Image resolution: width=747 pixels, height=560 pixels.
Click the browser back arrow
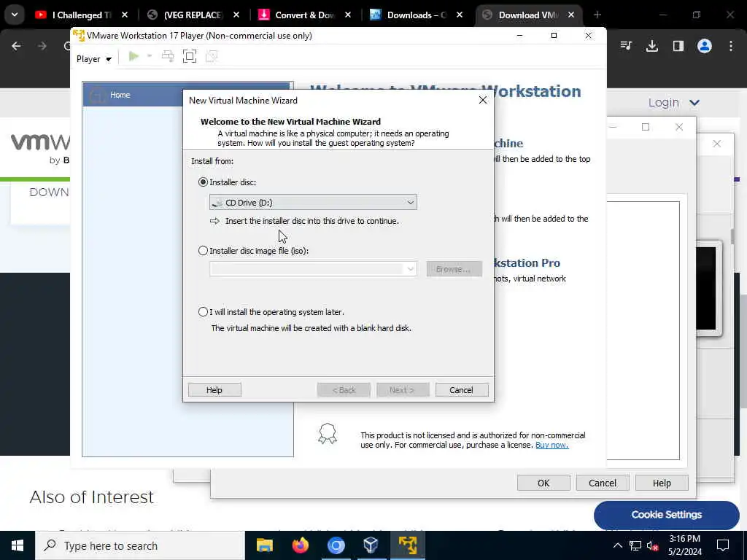[x=16, y=46]
